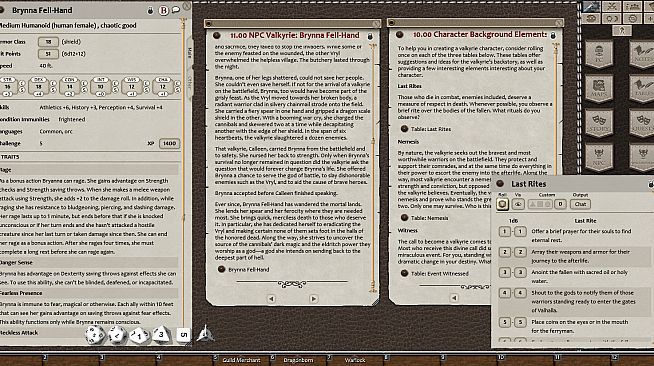Click the modifier box showing 5
This screenshot has height=366, width=654.
pyautogui.click(x=183, y=335)
